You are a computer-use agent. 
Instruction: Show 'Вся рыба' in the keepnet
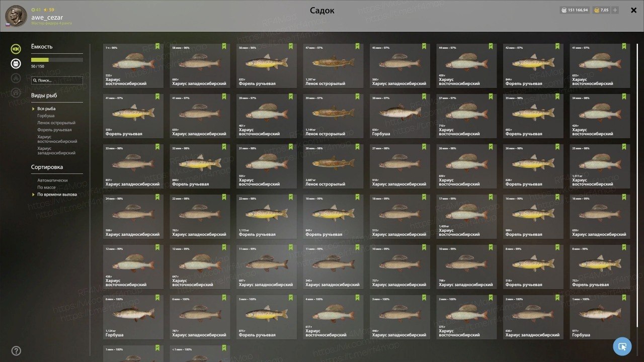tap(46, 109)
